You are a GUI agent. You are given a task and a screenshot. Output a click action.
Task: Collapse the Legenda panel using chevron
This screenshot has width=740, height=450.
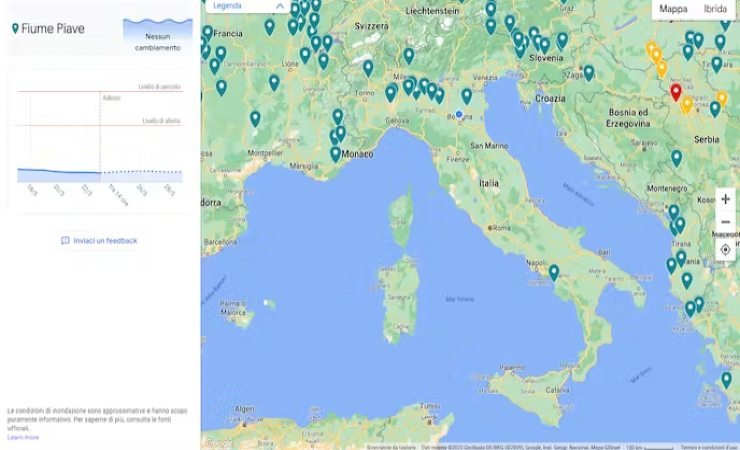click(x=279, y=6)
